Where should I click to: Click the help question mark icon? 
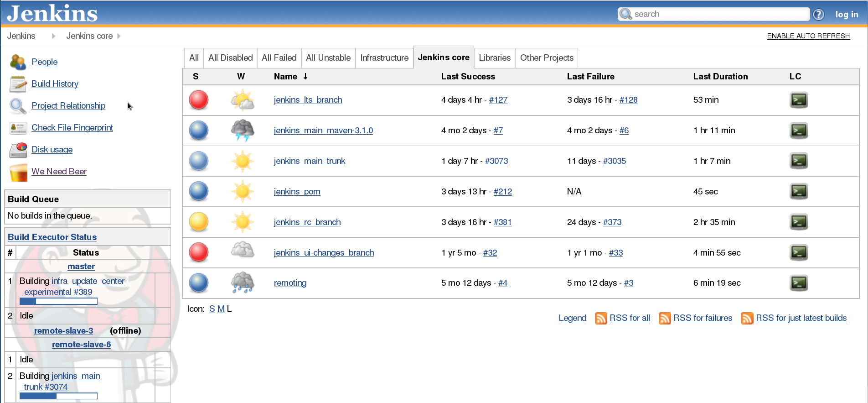(x=818, y=15)
